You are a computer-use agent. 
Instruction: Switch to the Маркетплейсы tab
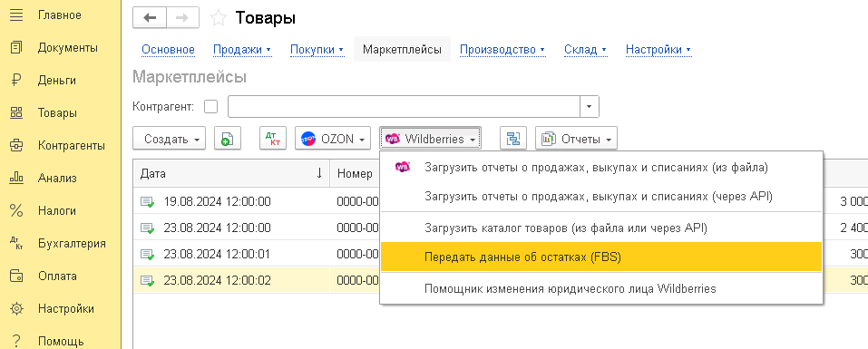click(402, 50)
